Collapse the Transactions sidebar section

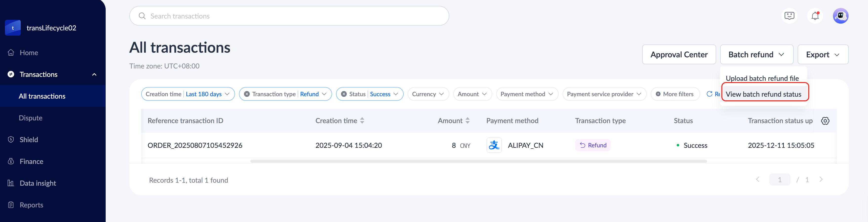pyautogui.click(x=94, y=75)
